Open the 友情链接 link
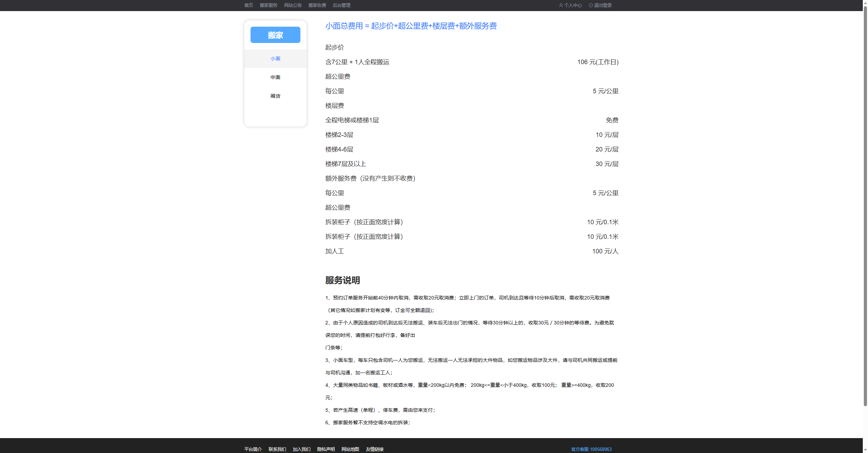Screen dimensions: 868x453 (374, 449)
